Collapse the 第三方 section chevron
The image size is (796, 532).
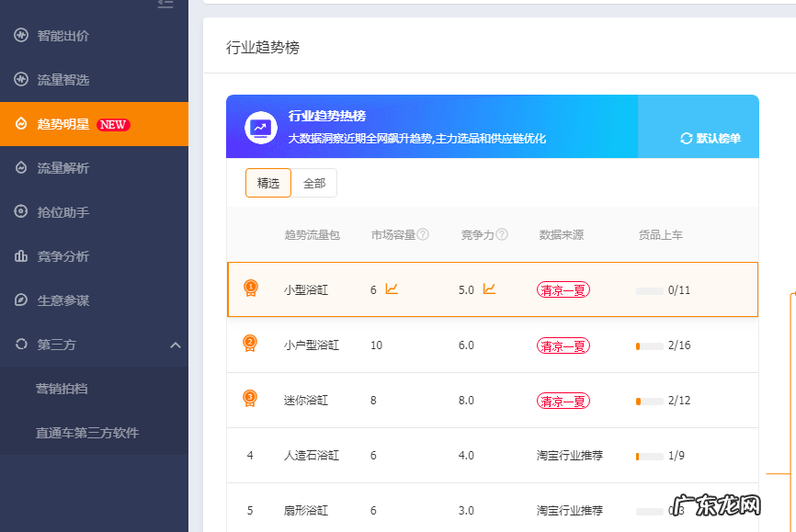point(175,346)
